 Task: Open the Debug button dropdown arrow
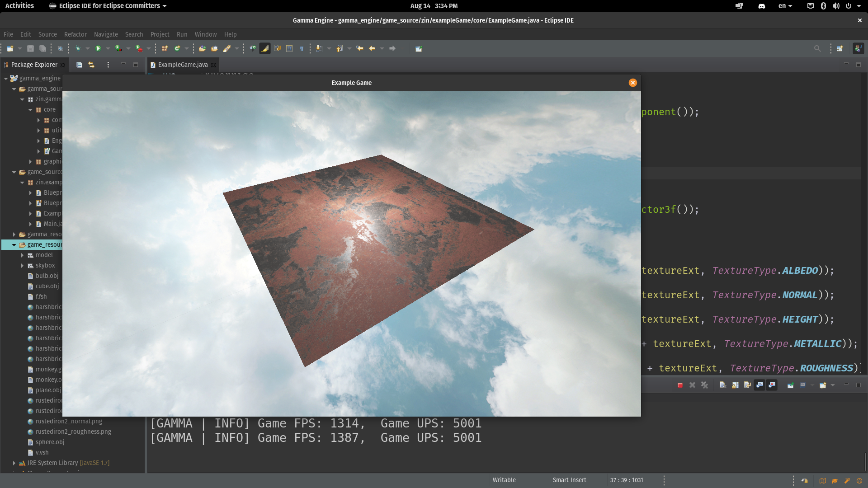coord(87,49)
